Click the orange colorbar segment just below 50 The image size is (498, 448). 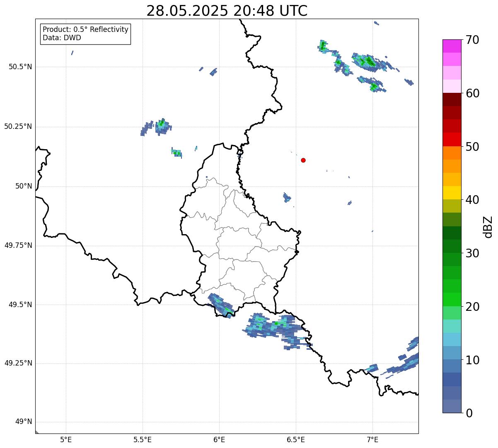point(452,153)
